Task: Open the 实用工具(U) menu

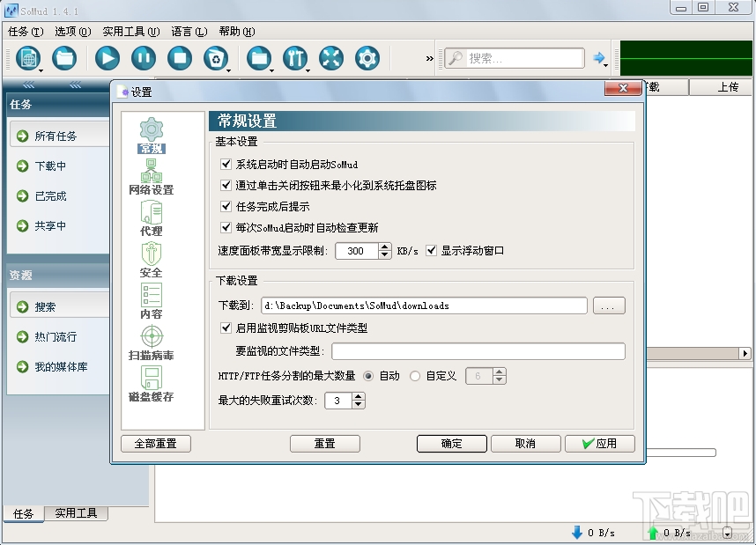Action: click(131, 32)
